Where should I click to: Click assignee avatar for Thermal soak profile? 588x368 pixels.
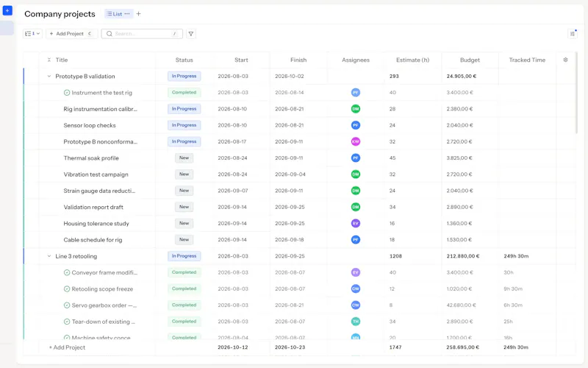click(x=356, y=158)
